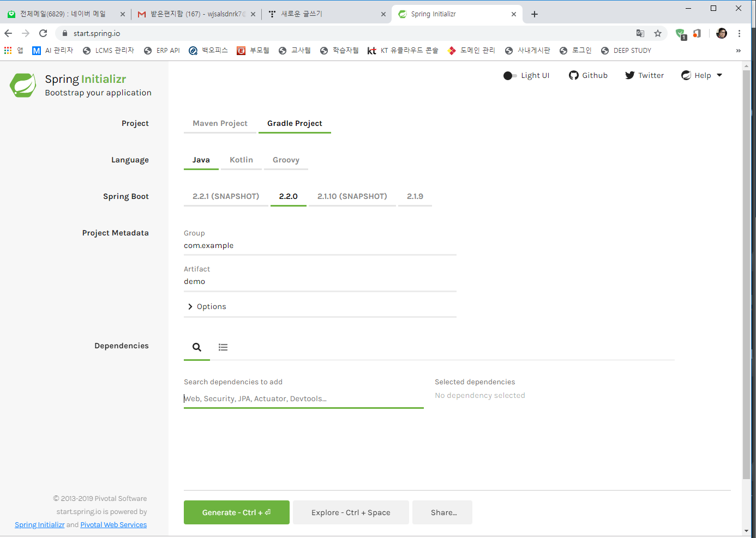The image size is (756, 538).
Task: Click the address bar URL start.spring.io
Action: [97, 33]
